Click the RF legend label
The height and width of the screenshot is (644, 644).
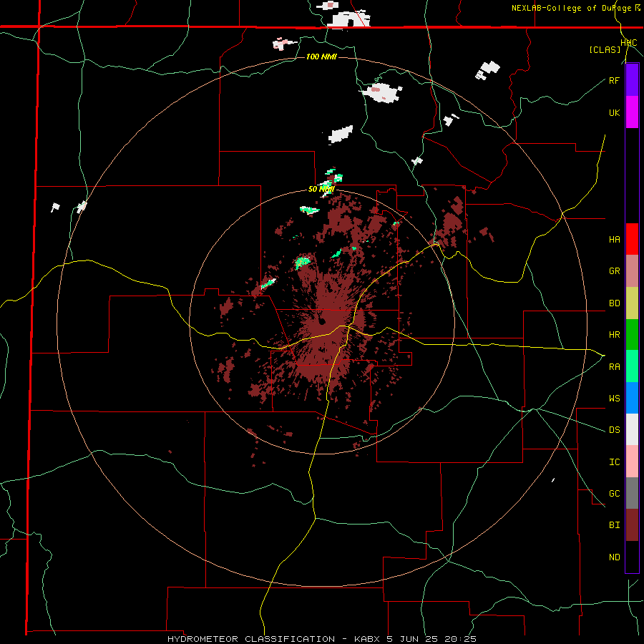(x=614, y=80)
